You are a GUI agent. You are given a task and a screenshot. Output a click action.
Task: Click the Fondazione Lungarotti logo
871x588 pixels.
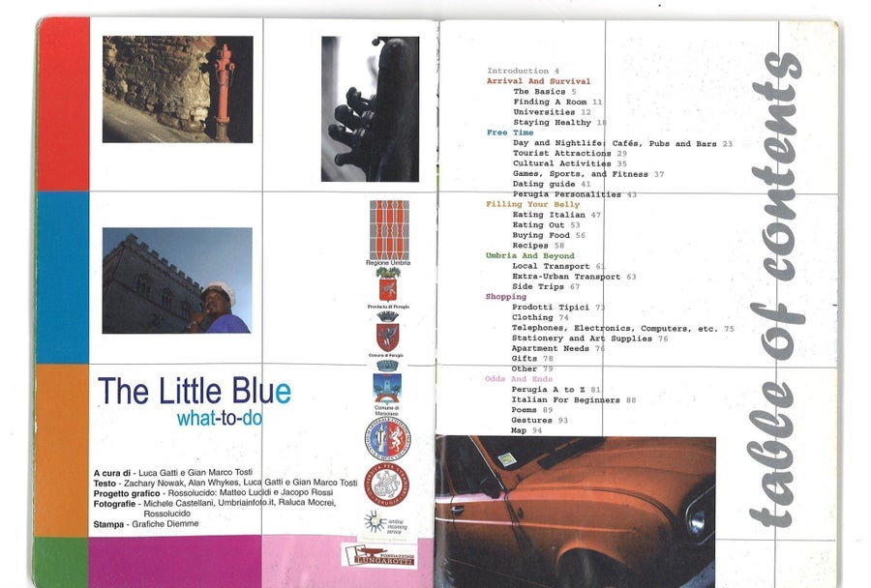pyautogui.click(x=378, y=556)
